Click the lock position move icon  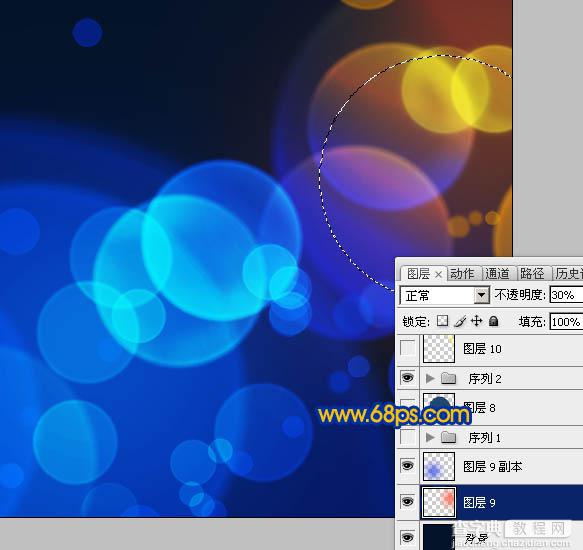pos(477,321)
